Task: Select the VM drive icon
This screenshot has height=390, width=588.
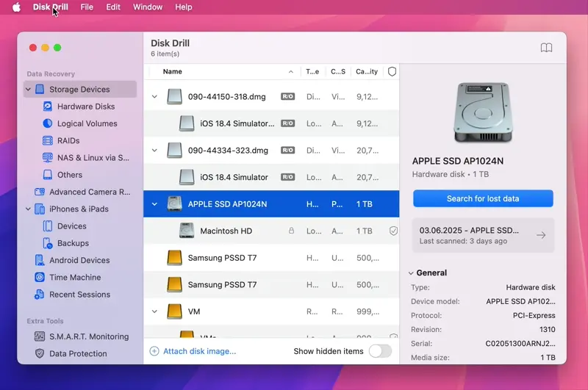Action: click(x=174, y=311)
